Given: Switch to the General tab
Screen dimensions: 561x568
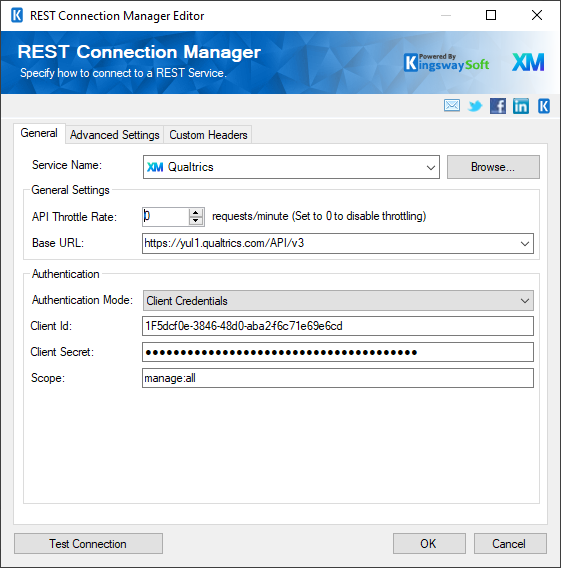Looking at the screenshot, I should coord(39,133).
